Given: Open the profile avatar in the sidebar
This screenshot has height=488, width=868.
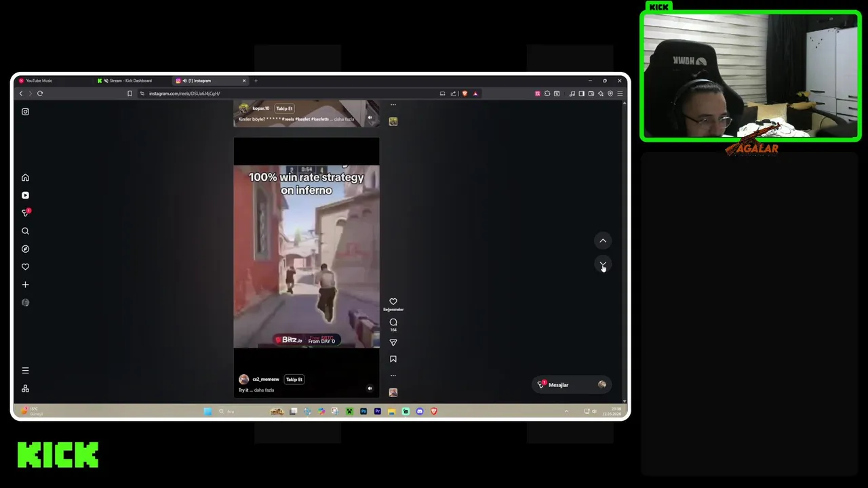Looking at the screenshot, I should pyautogui.click(x=25, y=302).
